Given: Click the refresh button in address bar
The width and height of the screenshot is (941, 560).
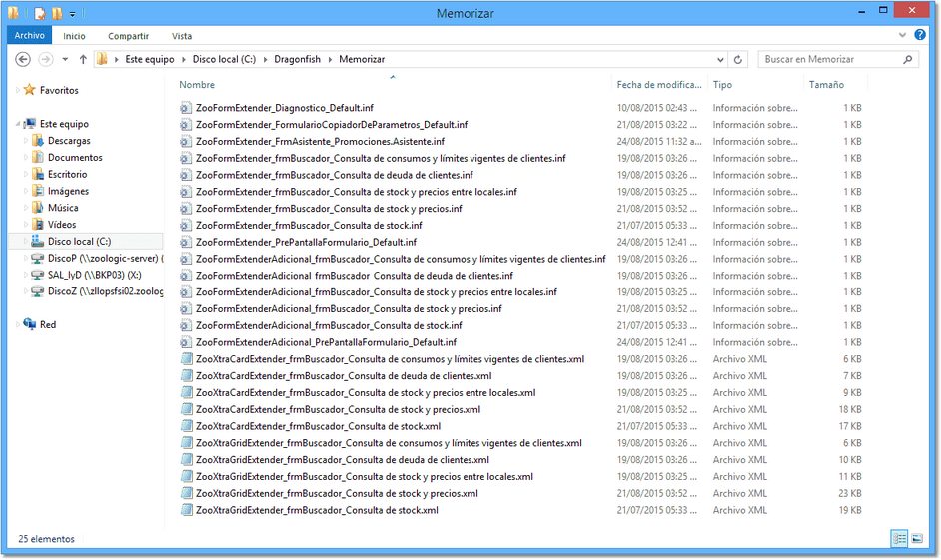Looking at the screenshot, I should point(738,60).
